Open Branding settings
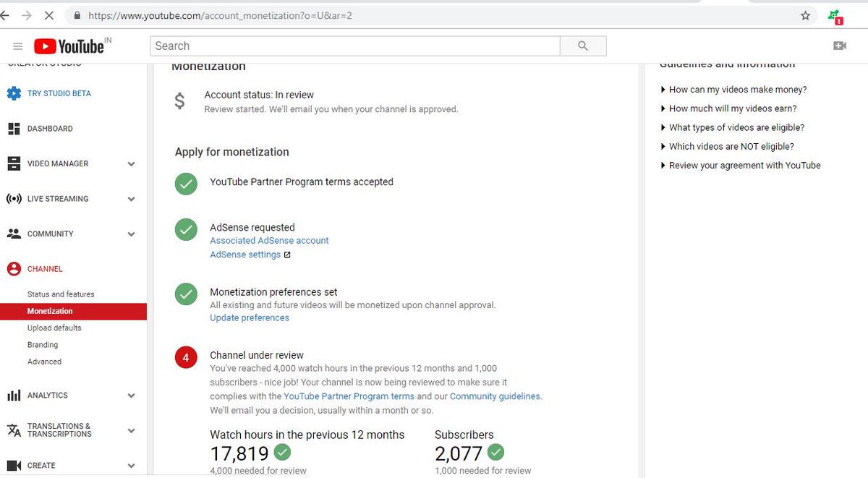Screen dimensions: 868x478 [43, 345]
